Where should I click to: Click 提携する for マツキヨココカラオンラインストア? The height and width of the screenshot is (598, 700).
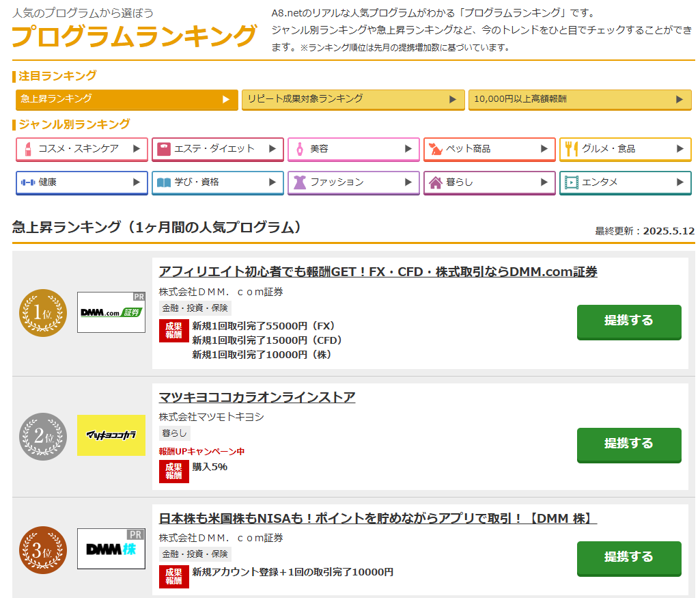(629, 445)
